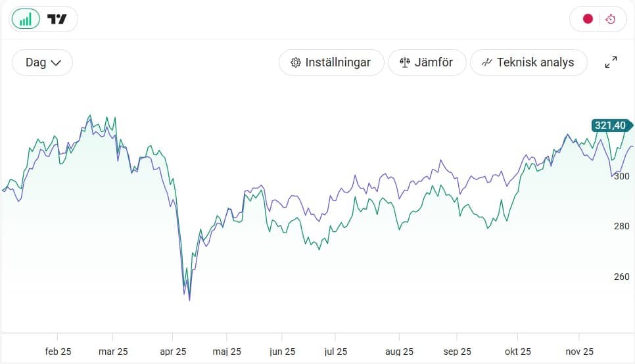
Task: Open the Dag interval dropdown
Action: pos(43,62)
